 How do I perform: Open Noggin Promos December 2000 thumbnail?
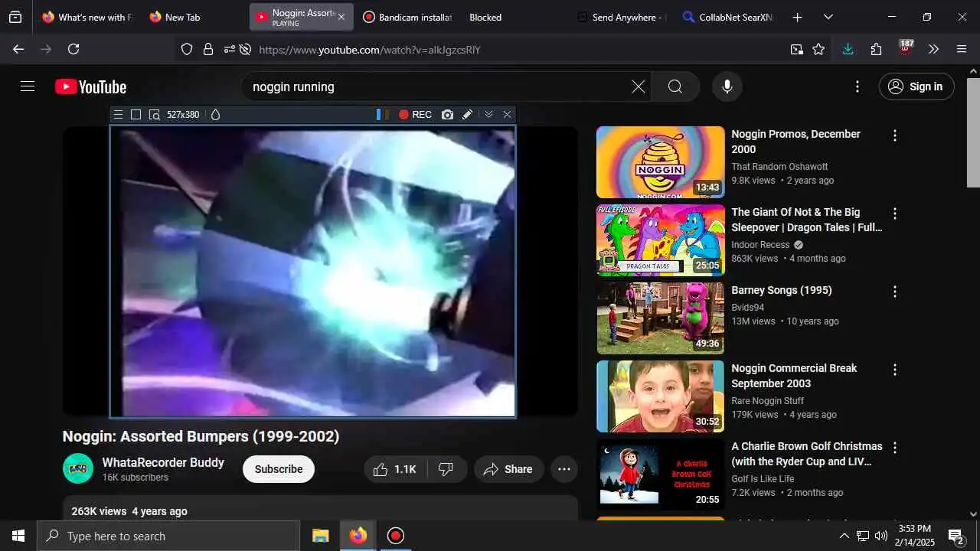[660, 162]
